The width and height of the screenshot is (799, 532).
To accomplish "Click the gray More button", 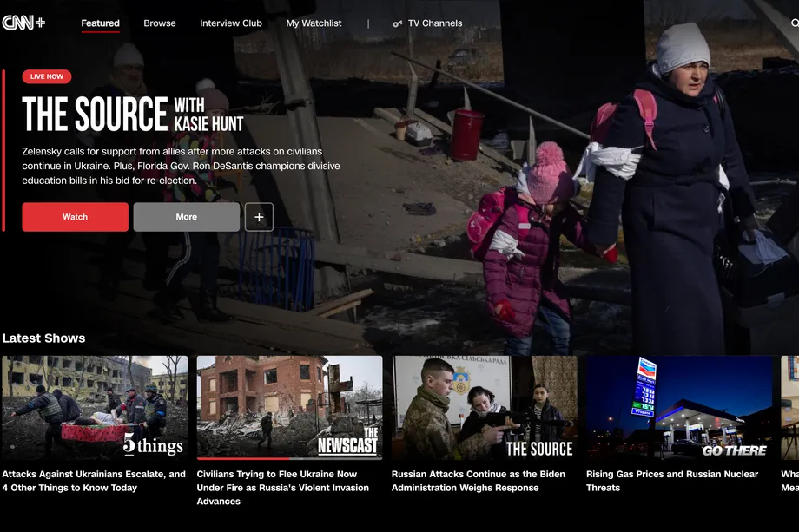I will [187, 217].
